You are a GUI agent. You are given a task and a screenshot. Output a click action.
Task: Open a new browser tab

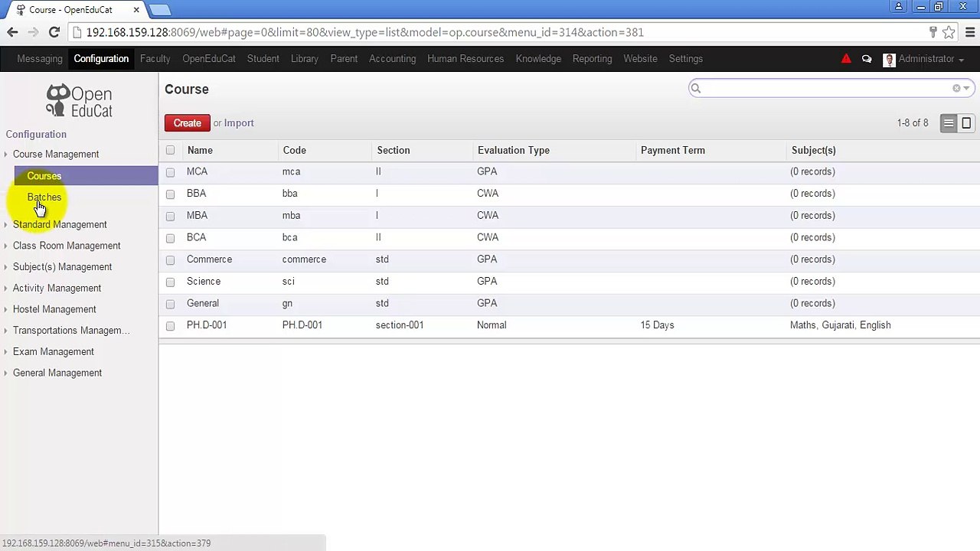click(159, 10)
